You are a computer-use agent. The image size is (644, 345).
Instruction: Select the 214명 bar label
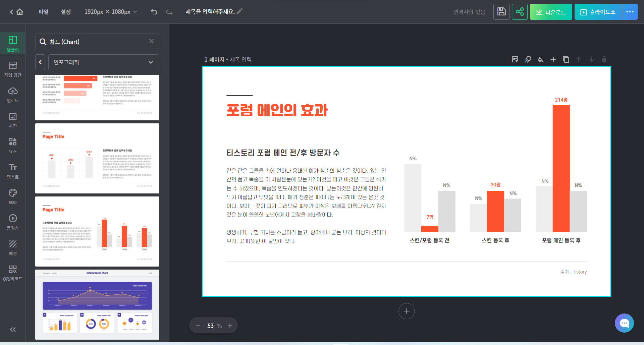(x=561, y=100)
